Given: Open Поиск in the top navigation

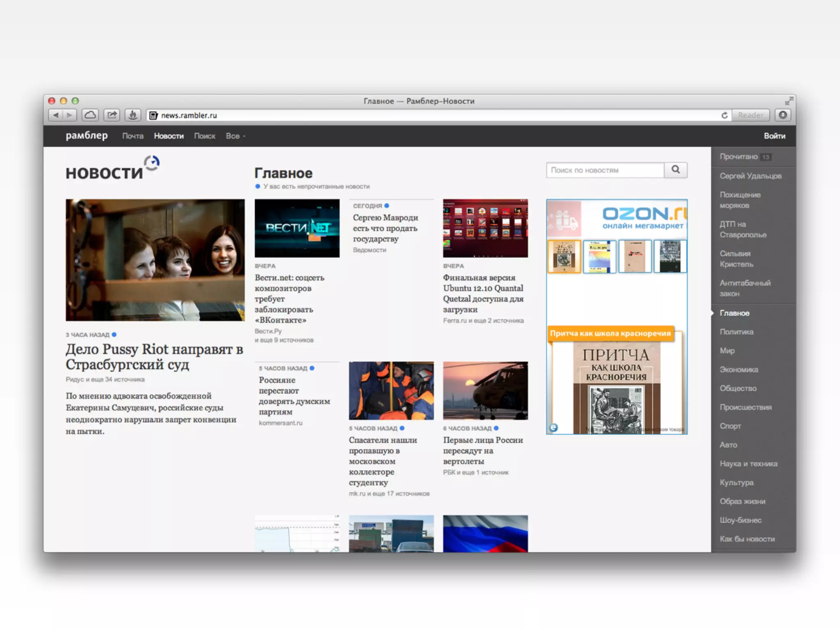Looking at the screenshot, I should [x=205, y=136].
